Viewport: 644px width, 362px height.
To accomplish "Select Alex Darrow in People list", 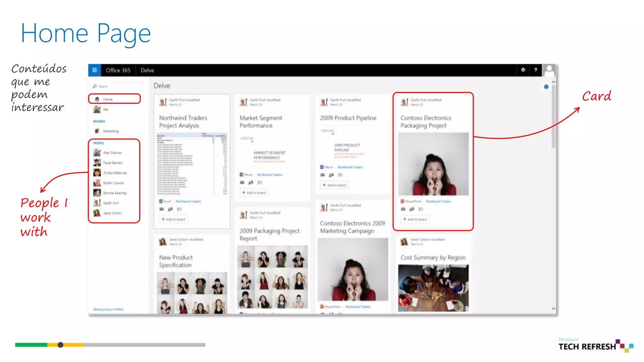I will click(112, 153).
